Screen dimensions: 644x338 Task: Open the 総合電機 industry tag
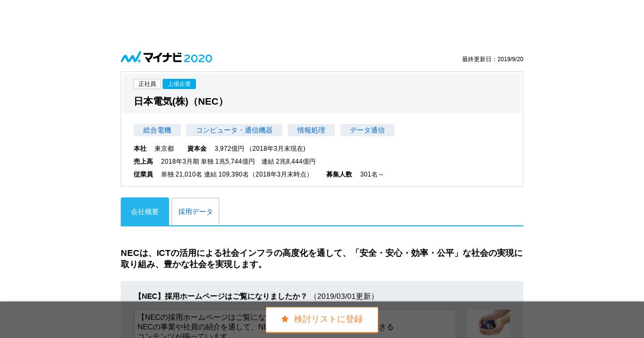pyautogui.click(x=157, y=130)
